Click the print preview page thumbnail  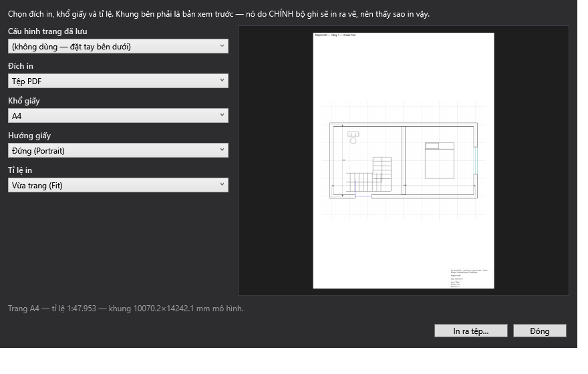tap(404, 161)
